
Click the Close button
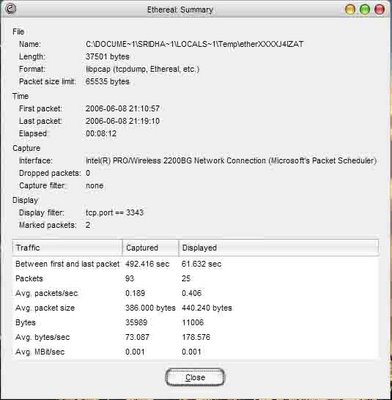click(195, 378)
